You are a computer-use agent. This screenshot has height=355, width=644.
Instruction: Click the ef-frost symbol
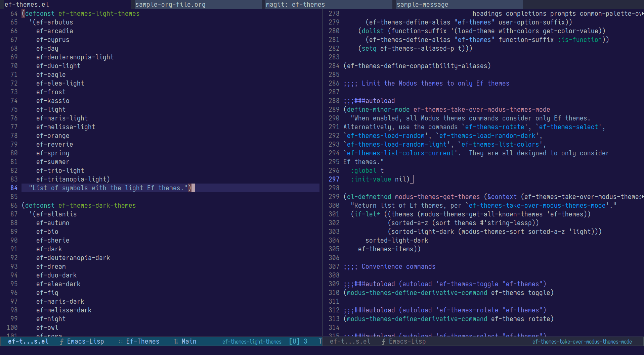point(51,92)
